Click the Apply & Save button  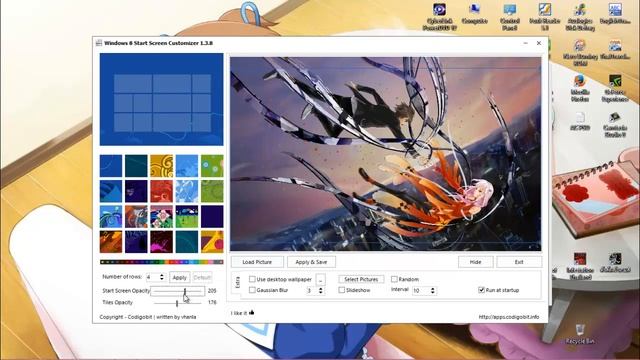pos(311,262)
